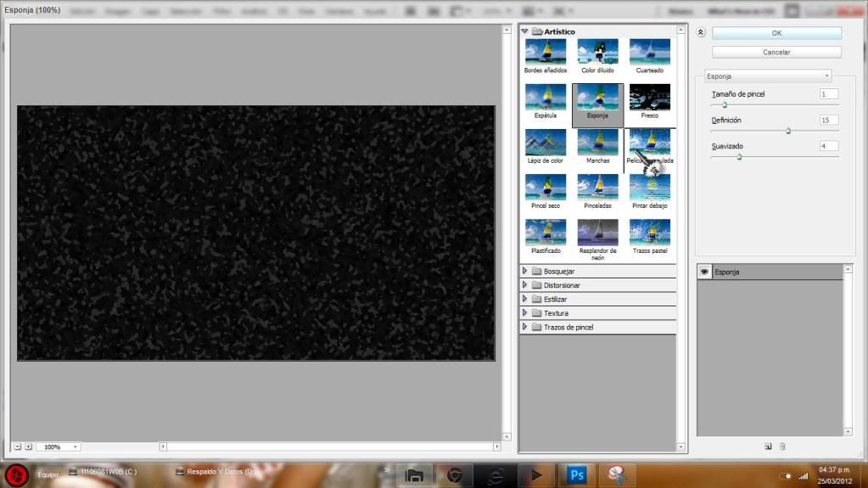Click the preview vertical scrollbar down arrow

point(507,436)
